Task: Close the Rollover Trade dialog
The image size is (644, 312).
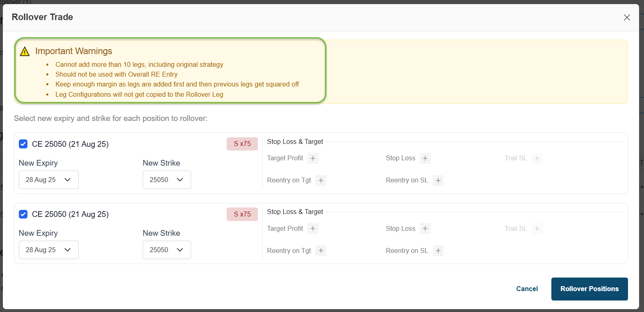Action: coord(627,17)
